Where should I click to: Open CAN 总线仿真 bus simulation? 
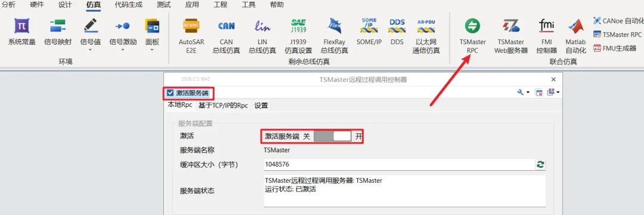tap(226, 36)
